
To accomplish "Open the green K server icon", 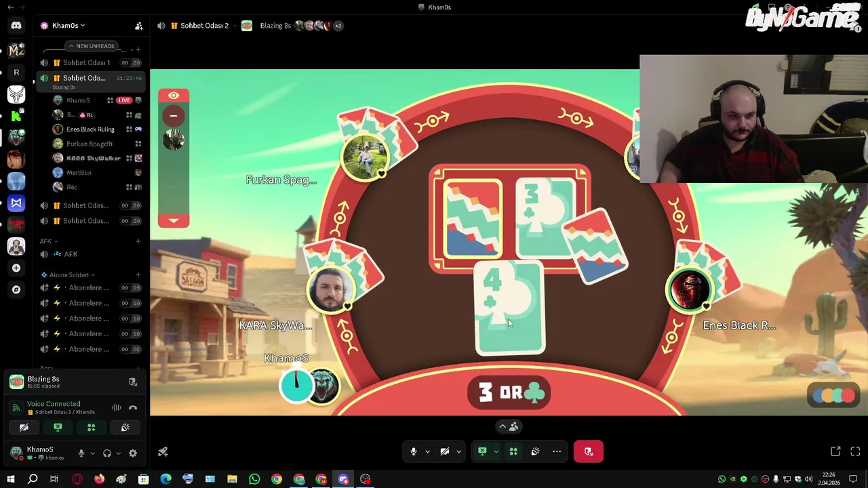I will click(16, 116).
